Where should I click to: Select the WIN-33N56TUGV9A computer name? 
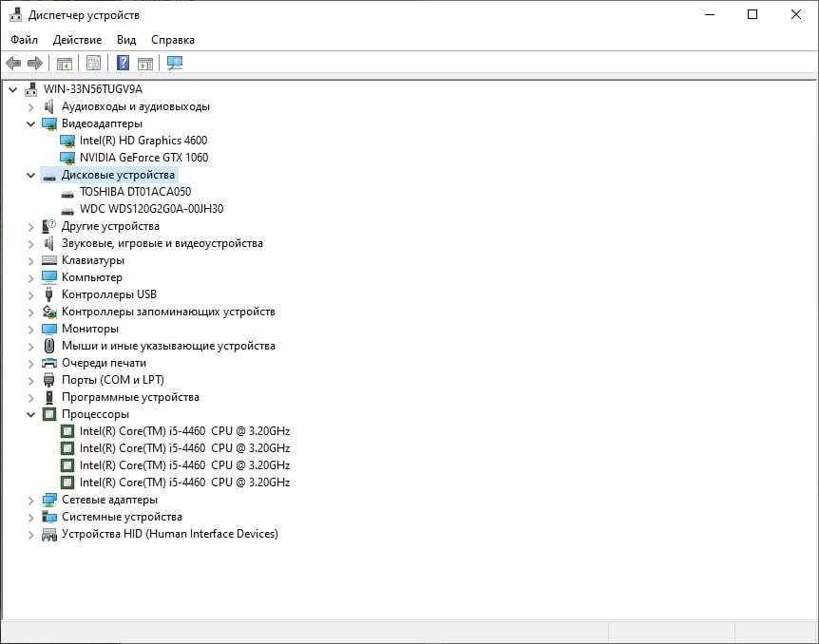pos(93,89)
